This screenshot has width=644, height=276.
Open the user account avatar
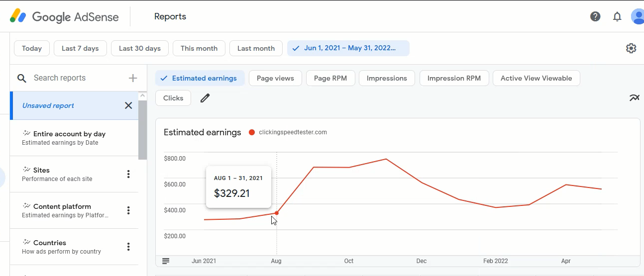[x=638, y=16]
